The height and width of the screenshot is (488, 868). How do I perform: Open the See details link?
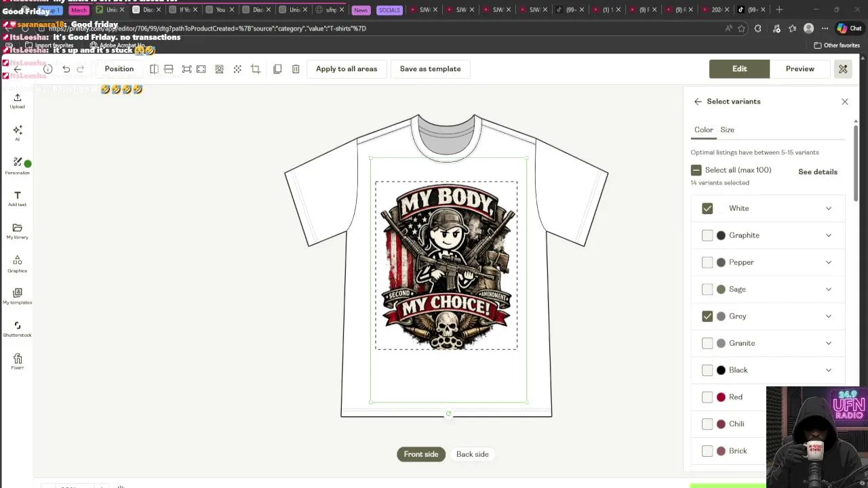tap(818, 172)
